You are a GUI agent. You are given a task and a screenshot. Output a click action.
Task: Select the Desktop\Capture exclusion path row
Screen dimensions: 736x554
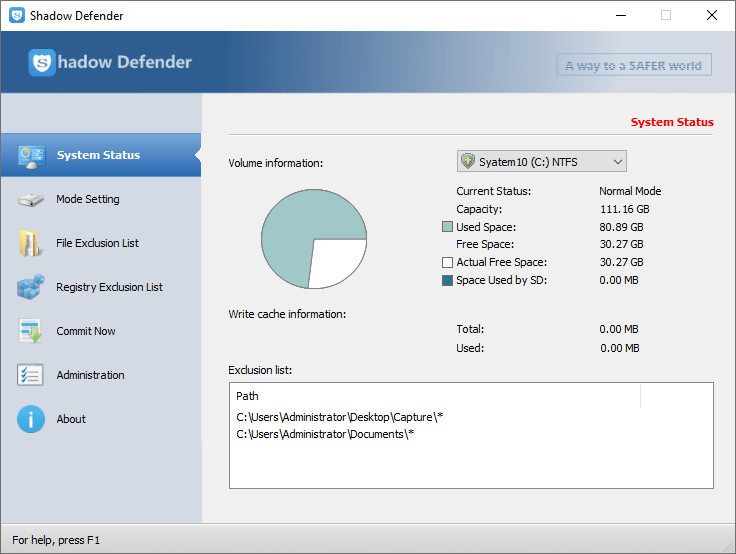coord(339,417)
